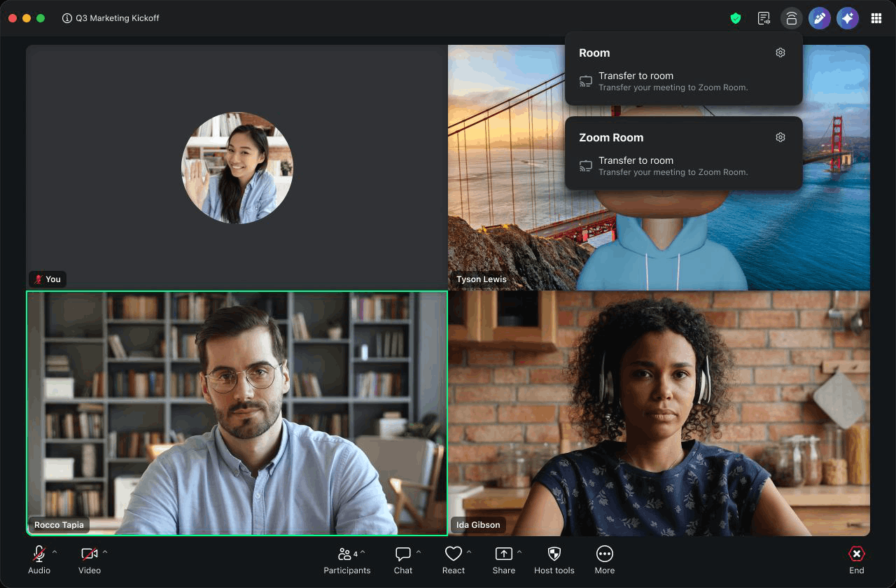Image resolution: width=896 pixels, height=588 pixels.
Task: Open the More options menu
Action: (605, 560)
